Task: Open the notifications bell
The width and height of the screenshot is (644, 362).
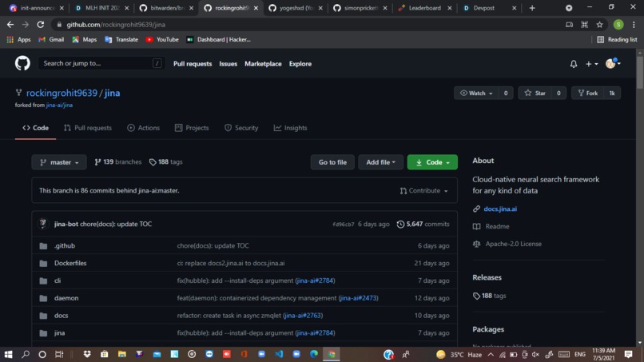Action: point(574,64)
